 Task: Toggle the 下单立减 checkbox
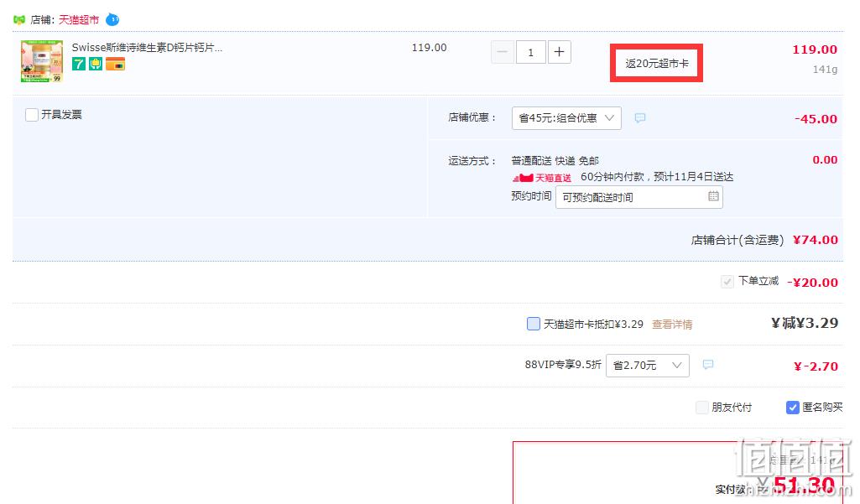coord(727,282)
